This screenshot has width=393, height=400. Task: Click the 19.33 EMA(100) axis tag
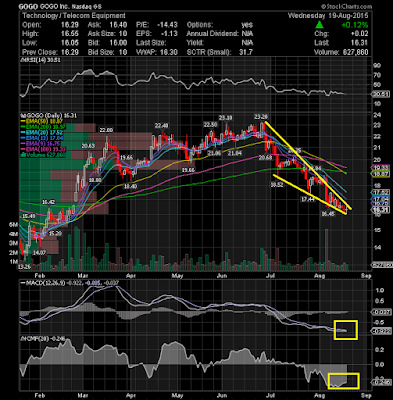coord(380,168)
